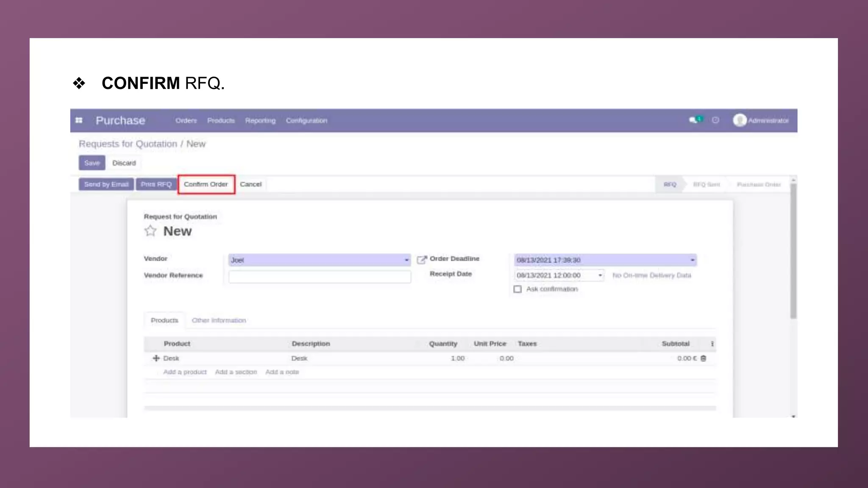Click the Administrator avatar icon
The width and height of the screenshot is (868, 488).
pyautogui.click(x=740, y=120)
